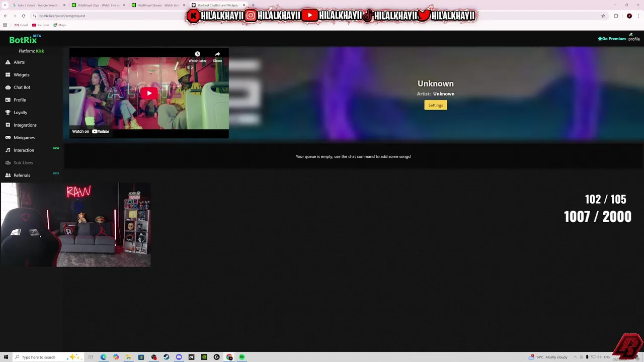Image resolution: width=644 pixels, height=362 pixels.
Task: Click the Go Premium link
Action: coord(612,39)
